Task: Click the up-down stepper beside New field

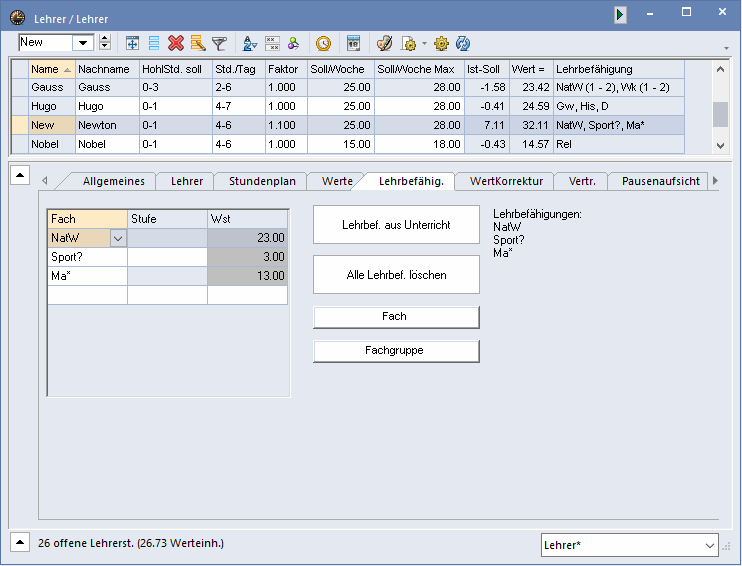Action: 105,43
